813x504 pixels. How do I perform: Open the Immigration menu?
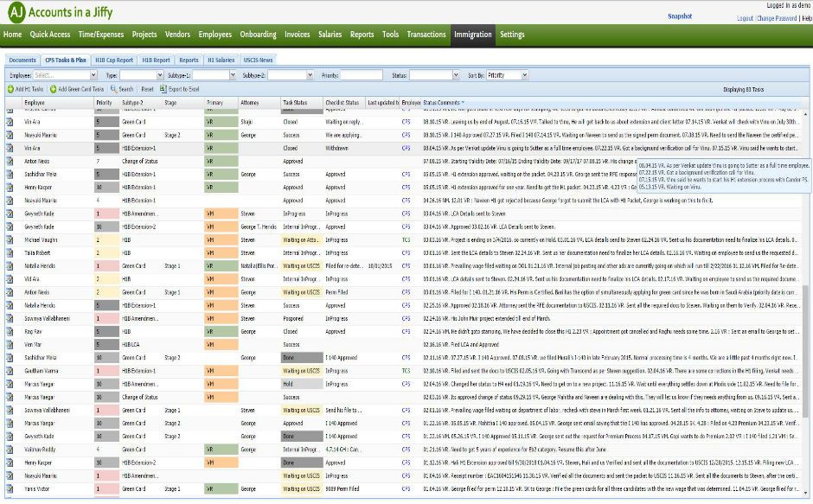point(473,35)
